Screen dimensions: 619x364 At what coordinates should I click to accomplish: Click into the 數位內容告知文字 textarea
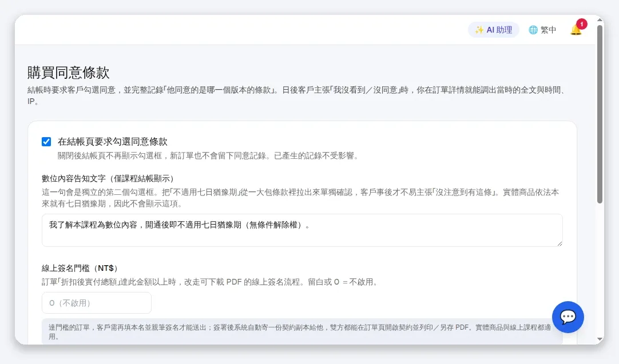coord(302,230)
